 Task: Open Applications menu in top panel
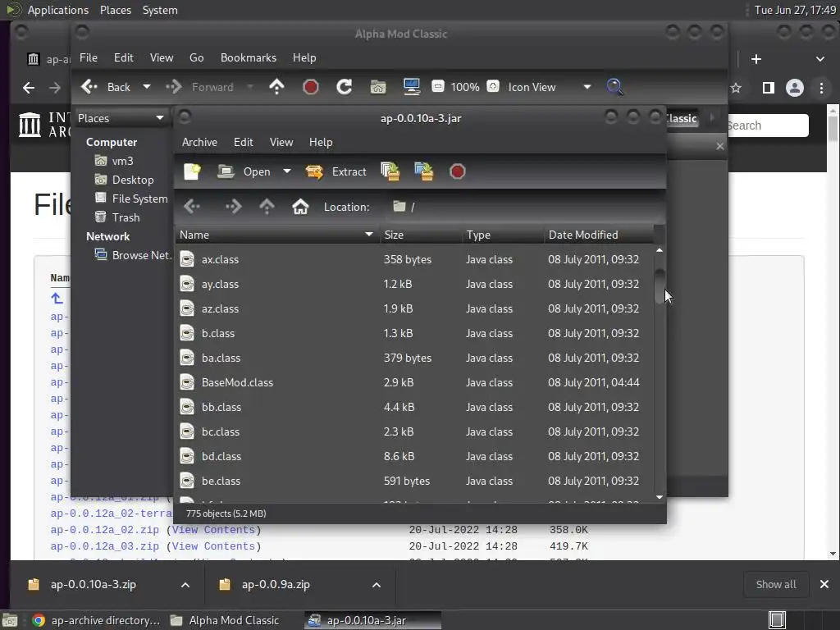coord(58,10)
